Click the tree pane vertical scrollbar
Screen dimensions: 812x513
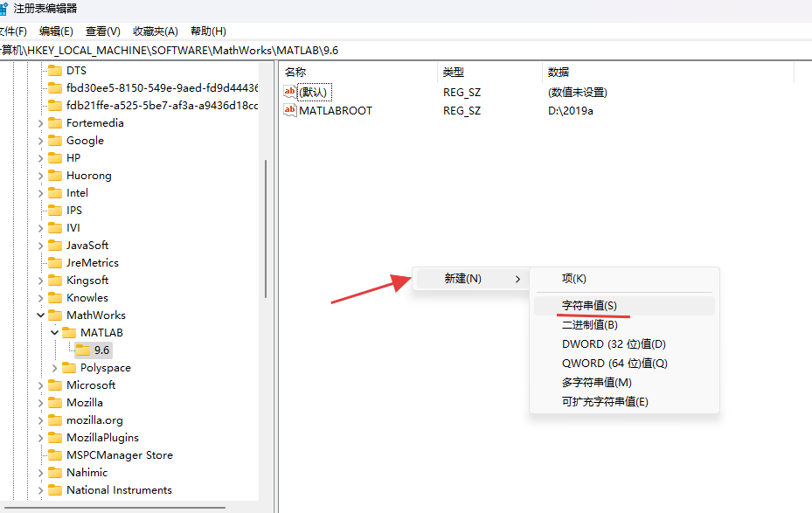(266, 228)
